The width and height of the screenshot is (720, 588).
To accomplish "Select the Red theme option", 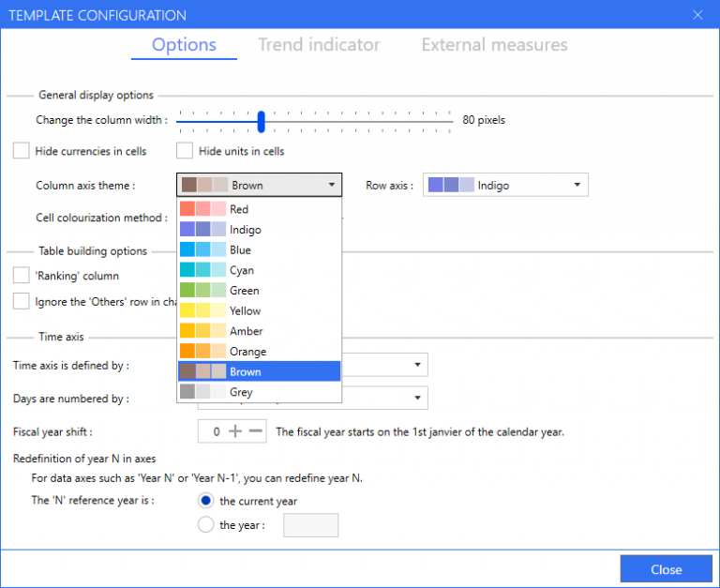I will [260, 209].
